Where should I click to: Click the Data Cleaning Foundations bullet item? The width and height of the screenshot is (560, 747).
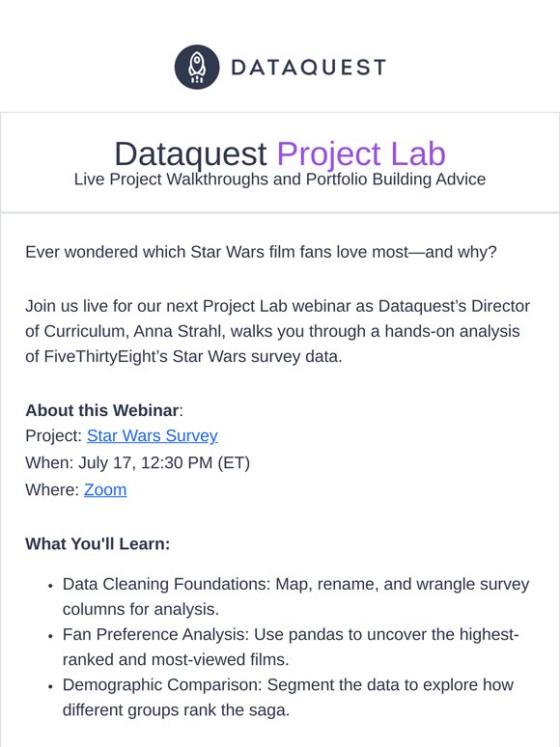tap(295, 596)
